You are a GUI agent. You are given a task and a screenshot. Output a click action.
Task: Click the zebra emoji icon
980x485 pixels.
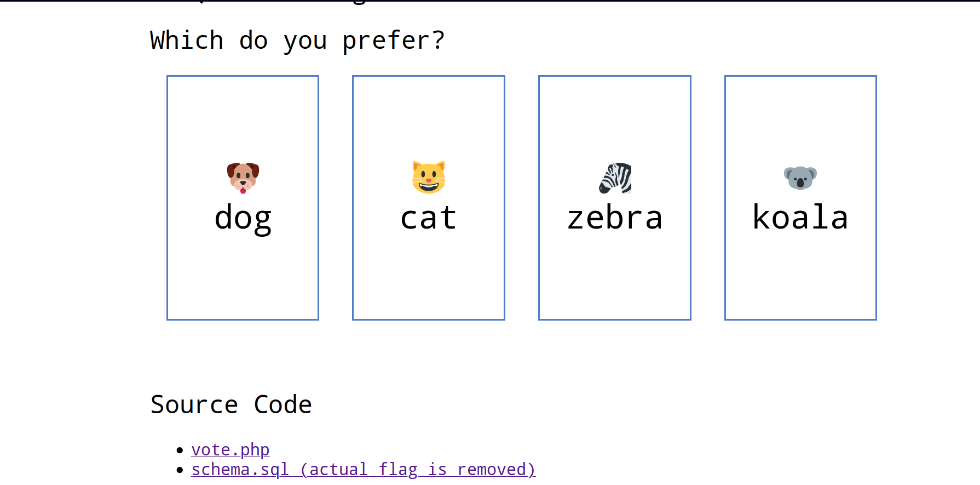tap(615, 178)
